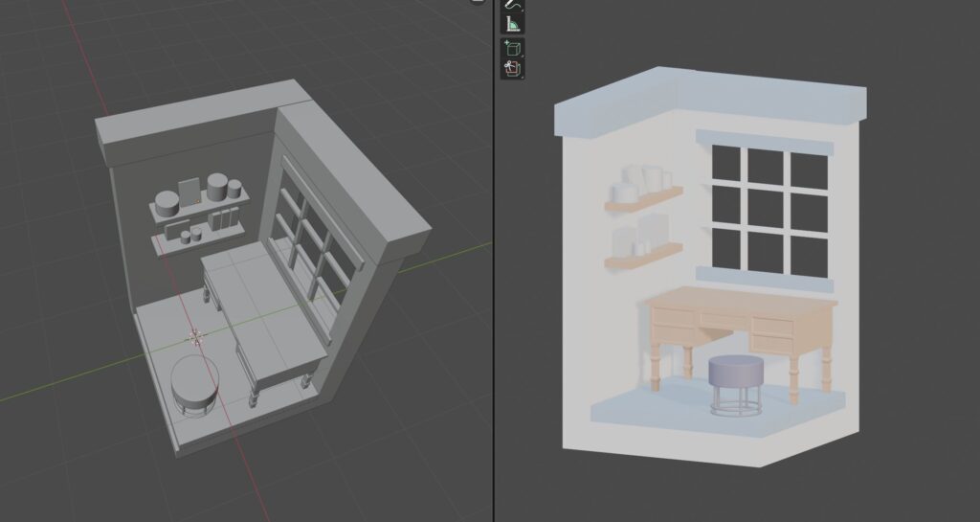980x522 pixels.
Task: Select the Annotate tool in the toolbar
Action: [x=512, y=4]
